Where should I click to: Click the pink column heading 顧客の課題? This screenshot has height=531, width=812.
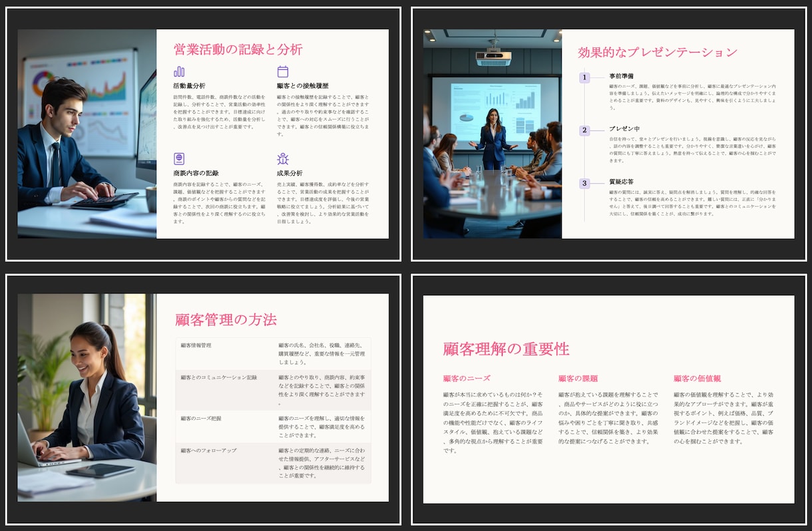[578, 378]
